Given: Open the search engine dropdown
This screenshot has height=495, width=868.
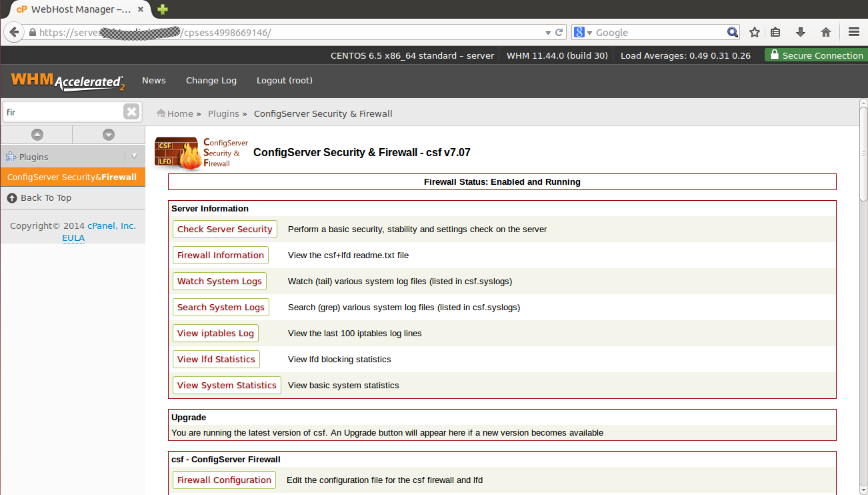Looking at the screenshot, I should [x=583, y=32].
